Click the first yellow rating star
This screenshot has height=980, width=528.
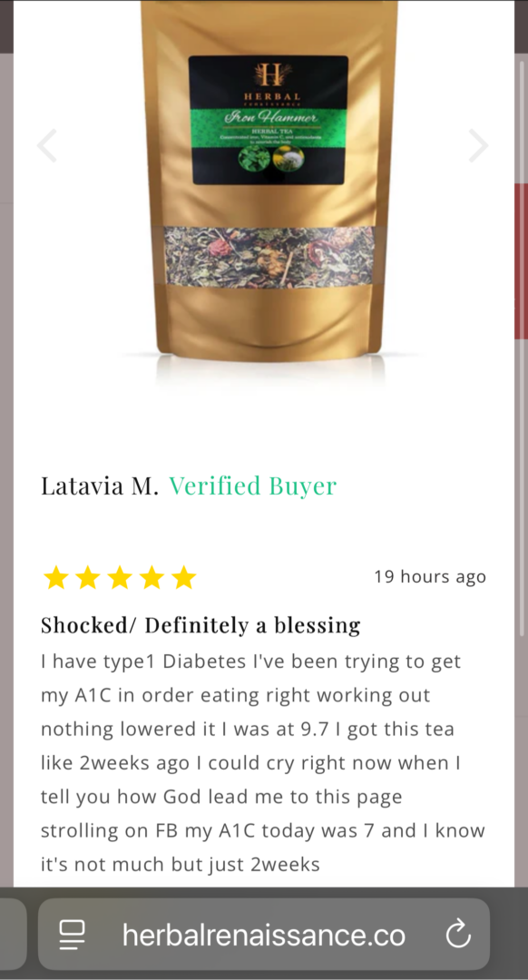click(55, 577)
